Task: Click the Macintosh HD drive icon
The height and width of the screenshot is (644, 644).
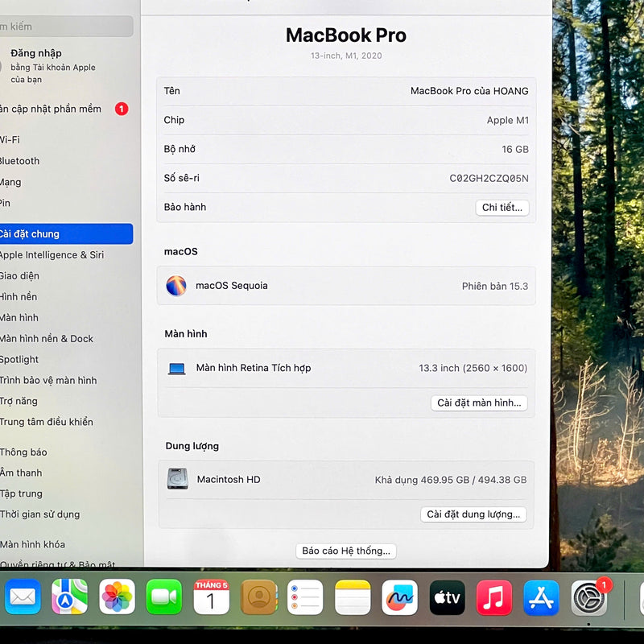Action: (177, 479)
